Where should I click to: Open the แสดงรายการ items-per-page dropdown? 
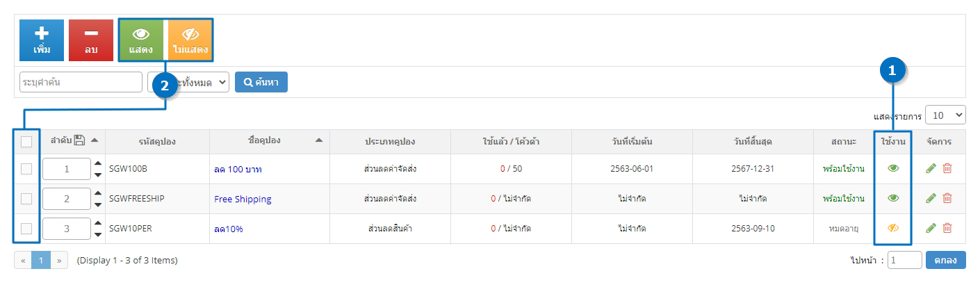point(947,115)
